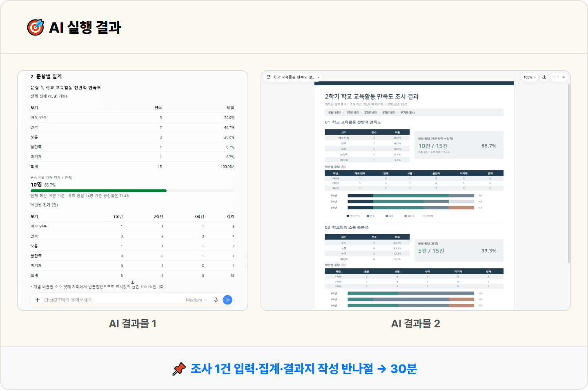588x391 pixels.
Task: Click the rounding footnote about 100.1%
Action: pyautogui.click(x=98, y=287)
